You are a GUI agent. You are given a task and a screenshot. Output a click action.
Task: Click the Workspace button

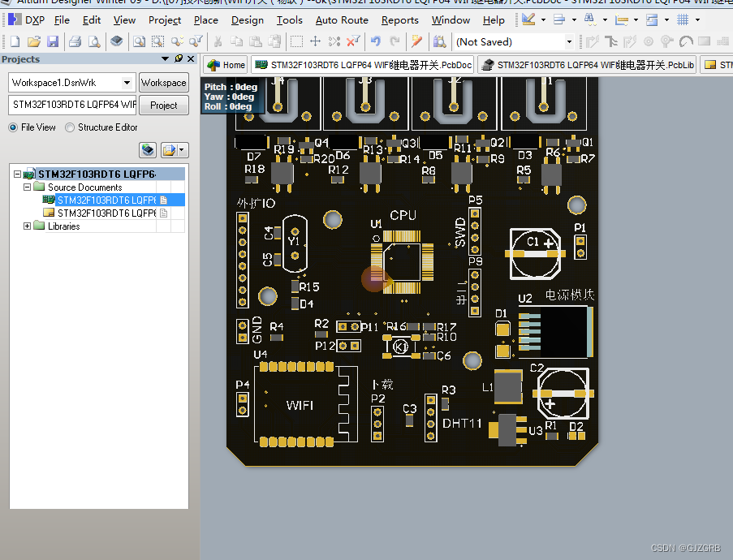coord(165,83)
